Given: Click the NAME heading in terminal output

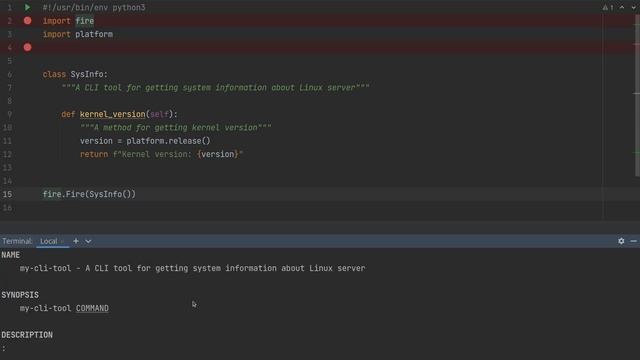Looking at the screenshot, I should click(11, 255).
